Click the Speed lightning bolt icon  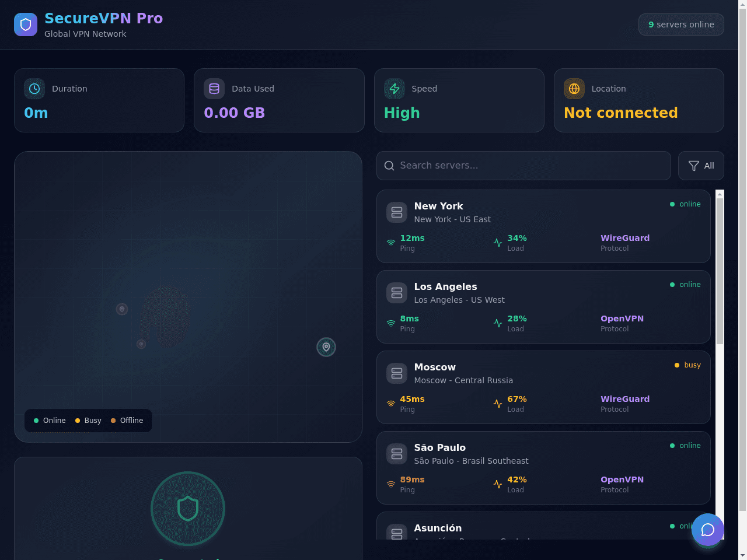pos(395,89)
